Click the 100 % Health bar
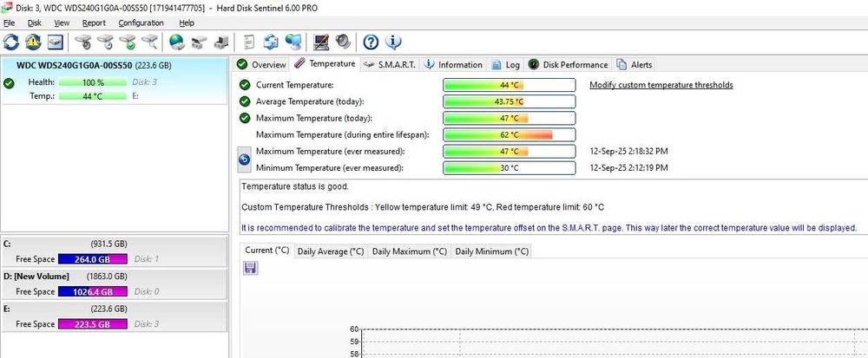868x358 pixels. (93, 82)
